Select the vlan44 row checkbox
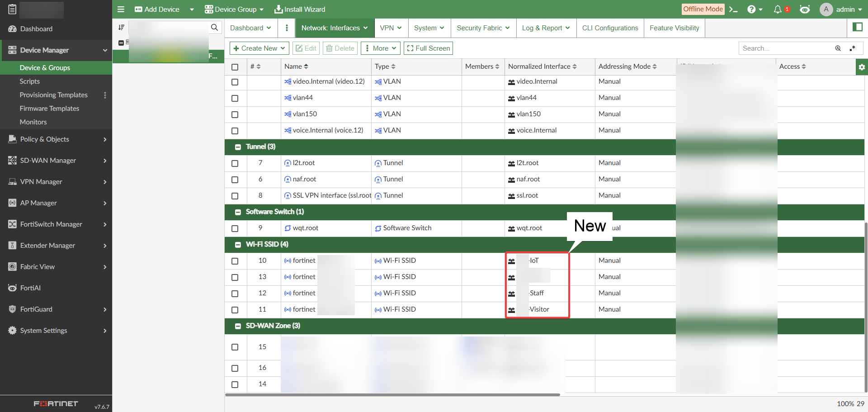 tap(235, 98)
